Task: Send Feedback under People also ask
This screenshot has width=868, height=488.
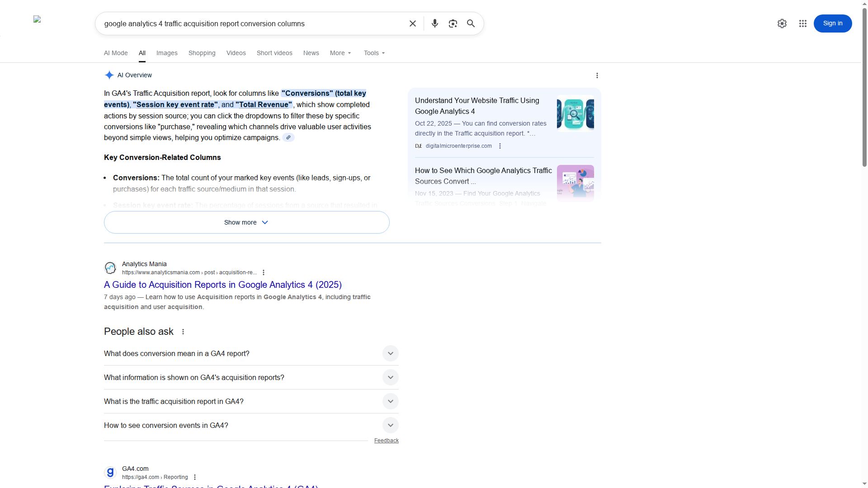Action: click(x=386, y=440)
